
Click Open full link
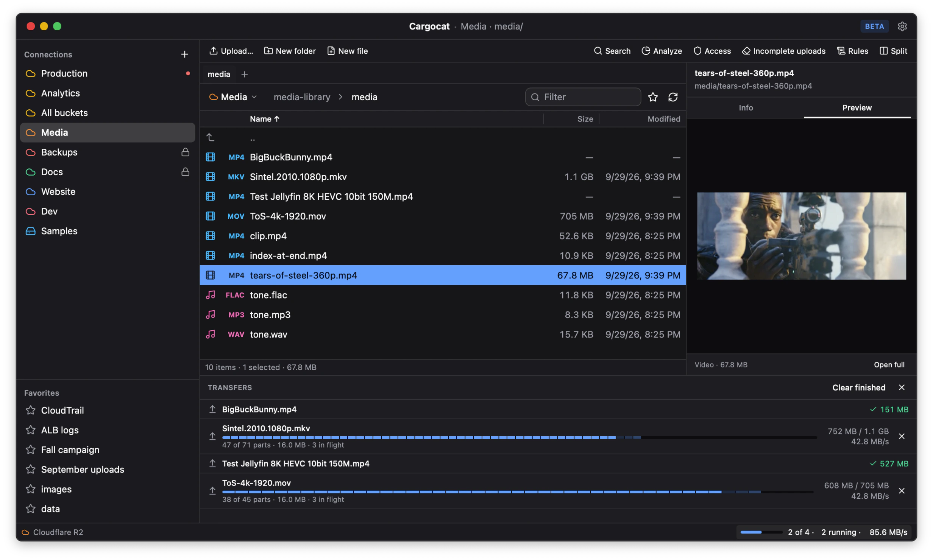[x=889, y=365]
